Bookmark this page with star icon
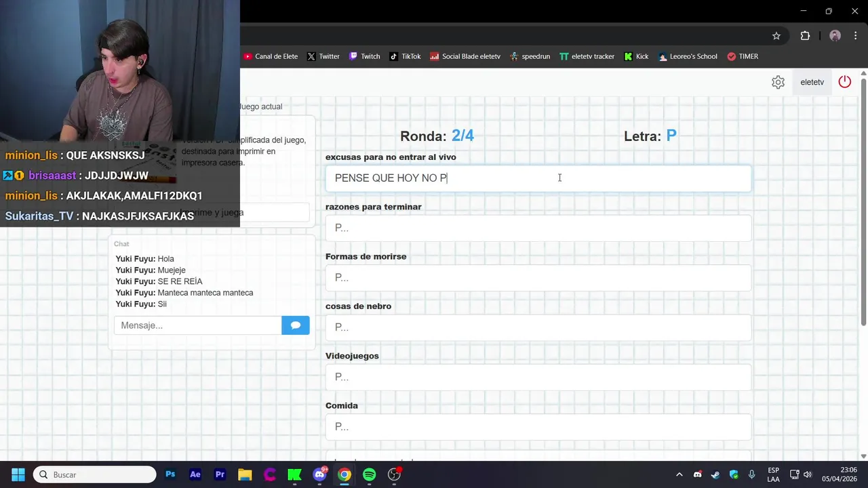This screenshot has height=488, width=868. click(x=776, y=36)
